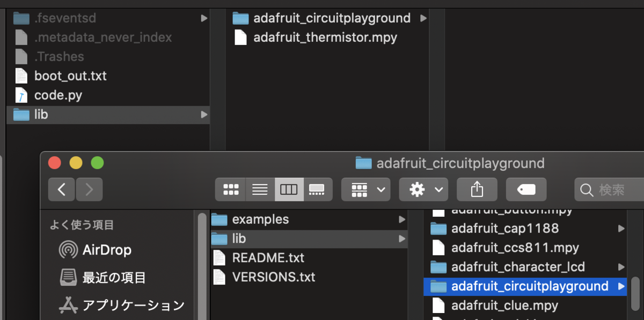
Task: Open the gear action menu
Action: [423, 190]
